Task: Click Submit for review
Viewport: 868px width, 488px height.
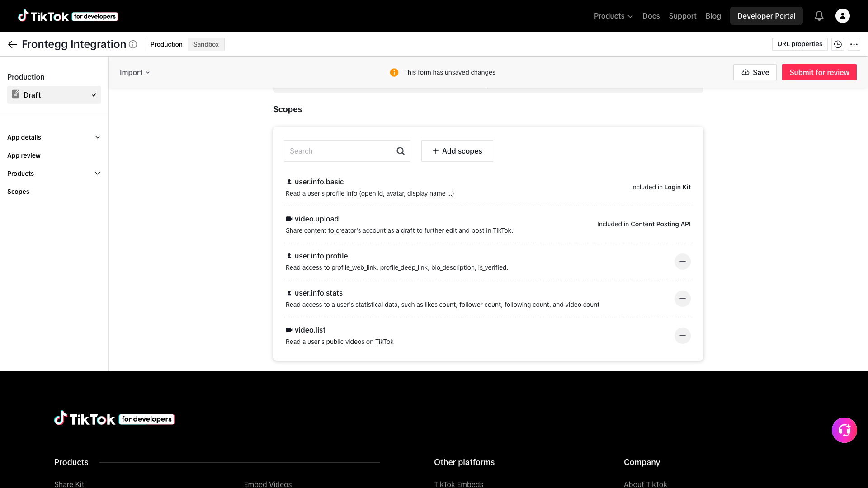Action: pyautogui.click(x=819, y=72)
